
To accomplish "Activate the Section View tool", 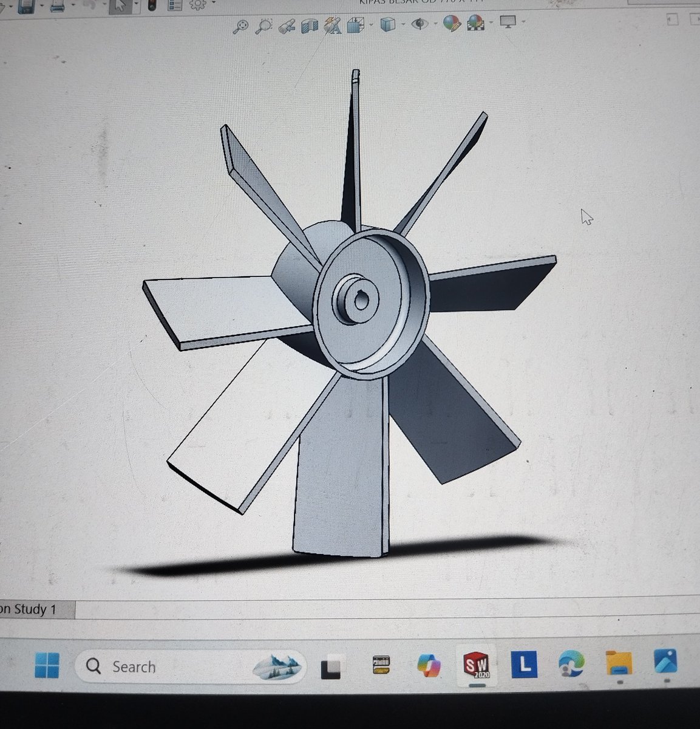I will pos(310,26).
